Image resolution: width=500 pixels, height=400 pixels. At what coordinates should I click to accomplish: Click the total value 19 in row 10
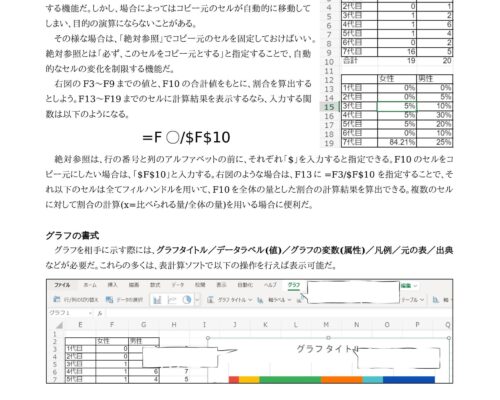click(397, 61)
